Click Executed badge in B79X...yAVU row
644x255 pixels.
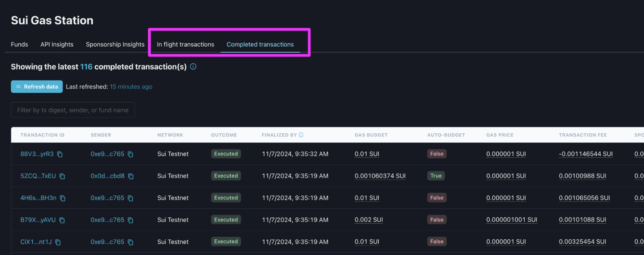(x=226, y=220)
